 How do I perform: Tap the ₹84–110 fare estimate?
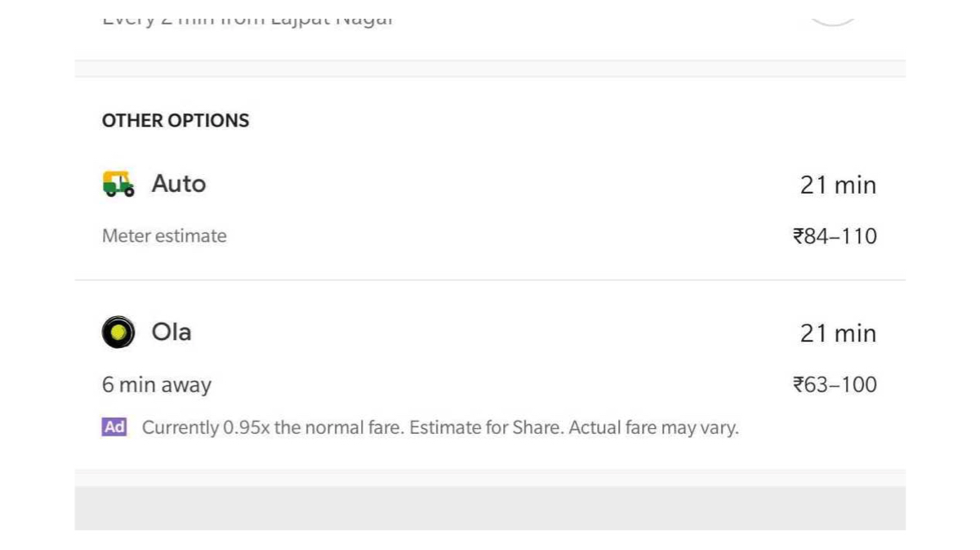pyautogui.click(x=835, y=236)
